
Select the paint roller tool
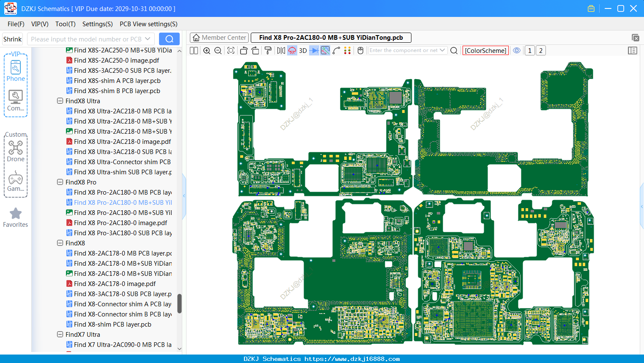[x=268, y=50]
